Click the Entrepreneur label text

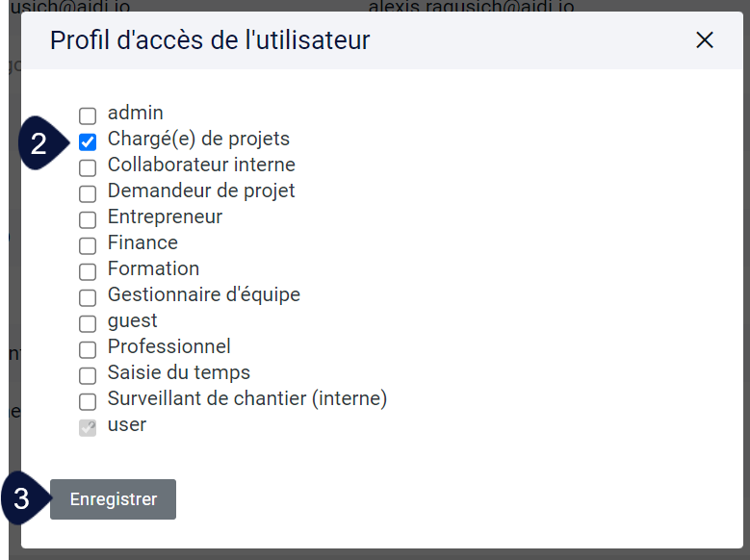point(165,216)
